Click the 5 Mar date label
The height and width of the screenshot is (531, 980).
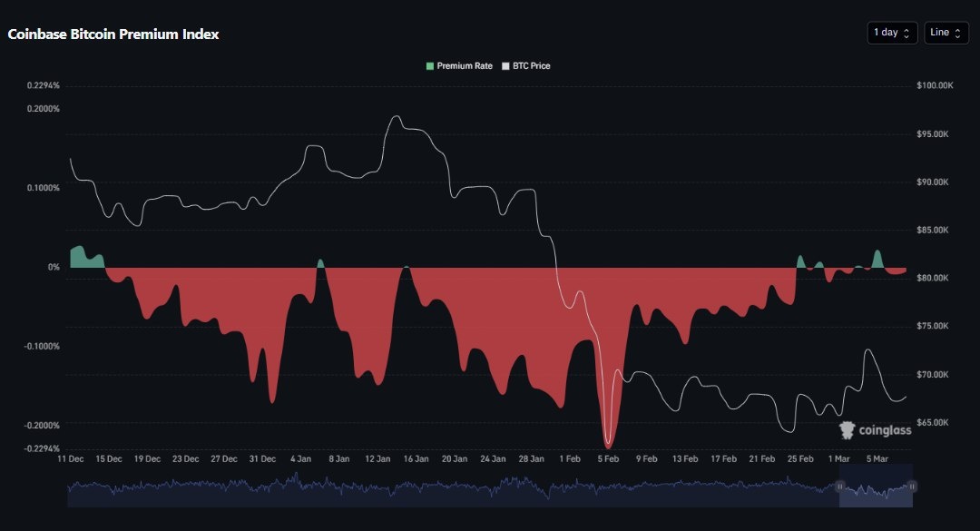tap(877, 459)
